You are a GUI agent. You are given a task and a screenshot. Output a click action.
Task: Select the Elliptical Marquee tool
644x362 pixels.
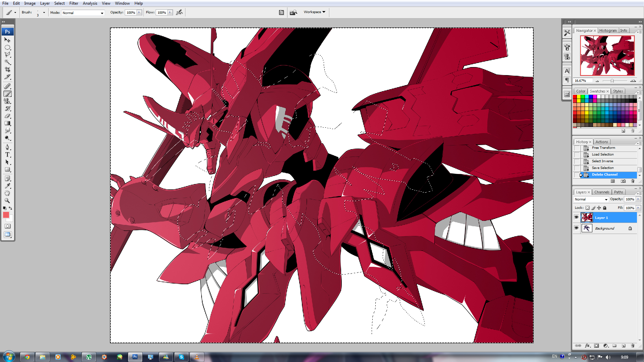tap(7, 47)
